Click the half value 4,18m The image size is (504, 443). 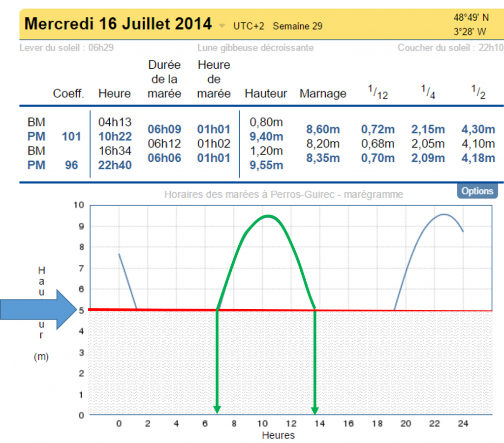coord(478,158)
